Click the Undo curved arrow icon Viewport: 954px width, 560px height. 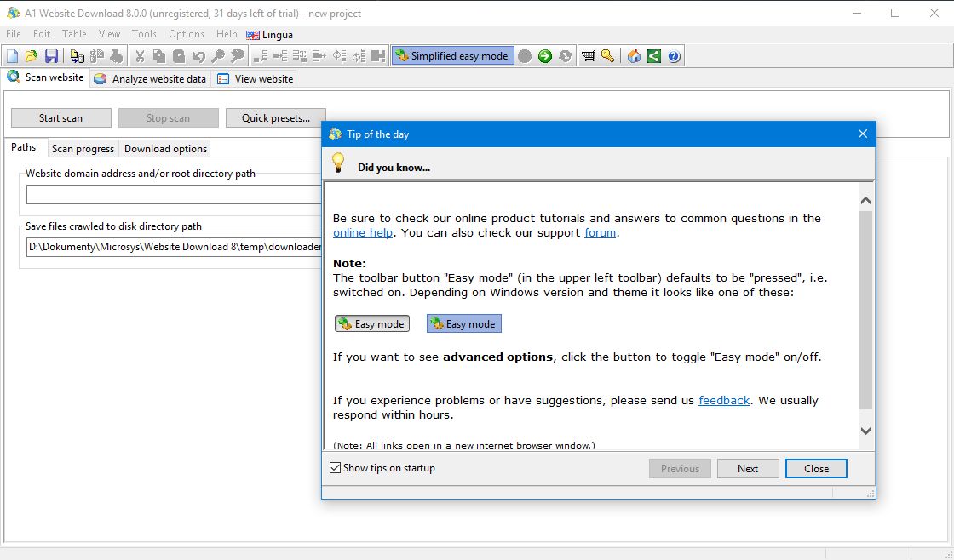(x=198, y=56)
